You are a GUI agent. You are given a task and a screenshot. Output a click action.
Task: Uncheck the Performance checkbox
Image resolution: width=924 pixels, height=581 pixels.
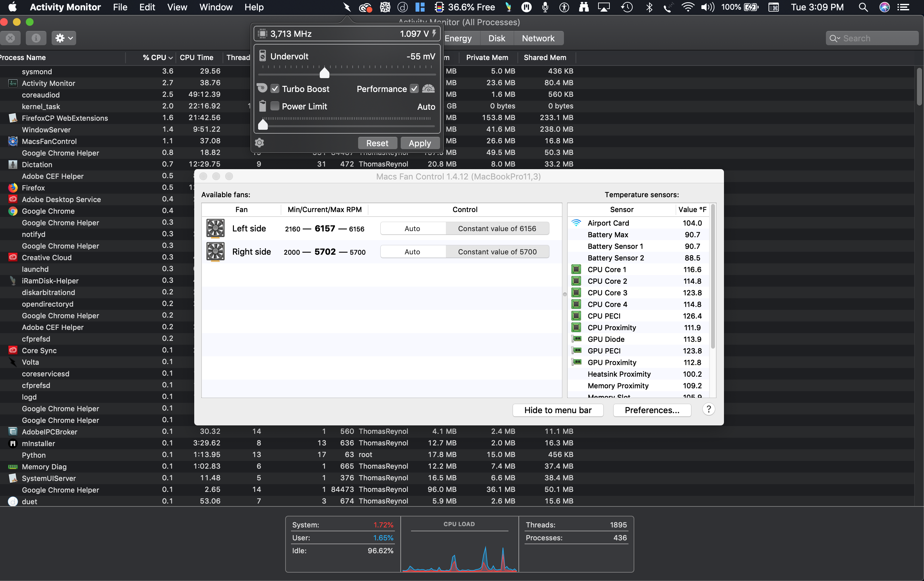tap(414, 89)
